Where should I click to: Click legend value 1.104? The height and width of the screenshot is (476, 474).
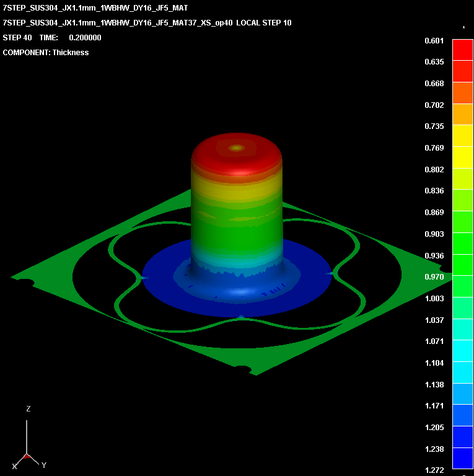click(x=434, y=363)
